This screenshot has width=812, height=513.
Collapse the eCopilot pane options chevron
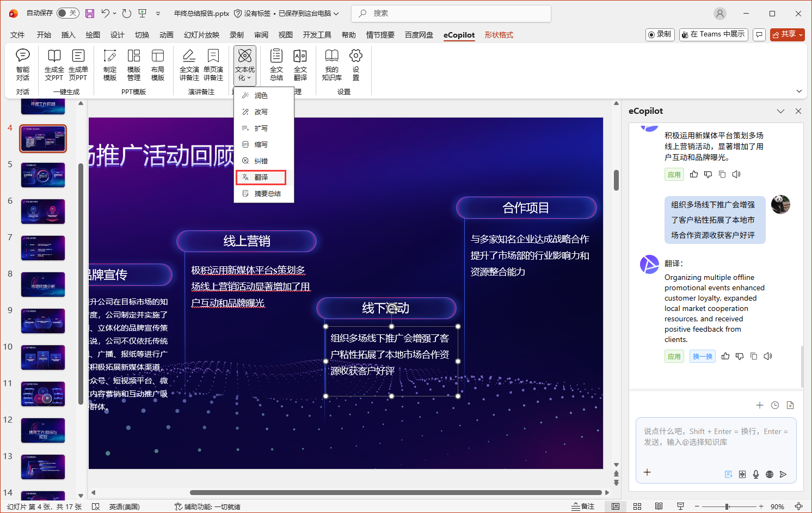[x=780, y=111]
